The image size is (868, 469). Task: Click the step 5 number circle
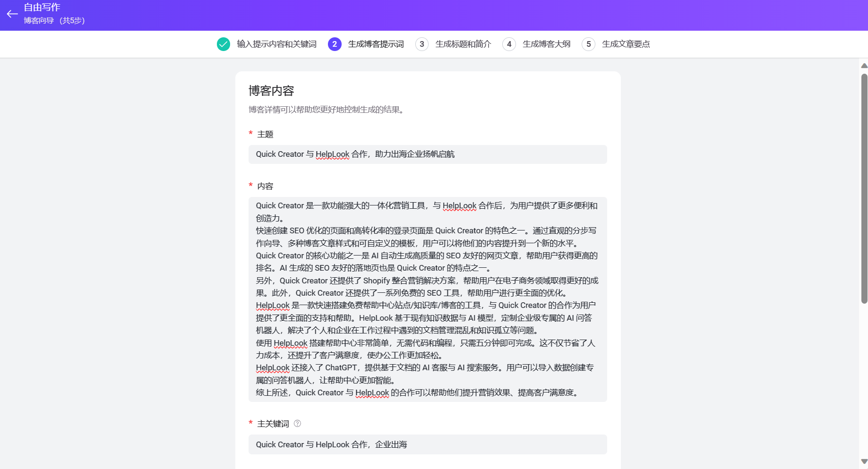click(588, 44)
